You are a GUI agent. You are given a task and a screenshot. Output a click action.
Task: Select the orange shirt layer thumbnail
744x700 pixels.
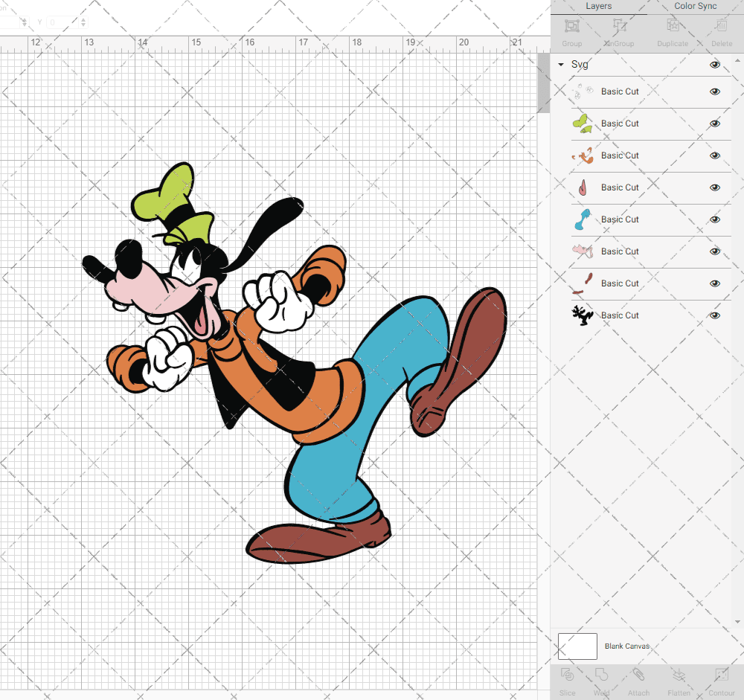point(583,155)
